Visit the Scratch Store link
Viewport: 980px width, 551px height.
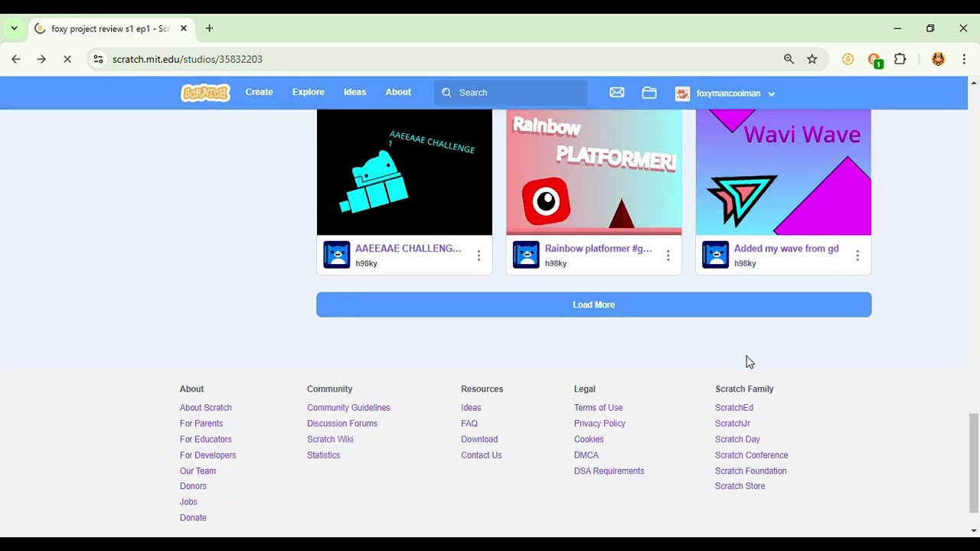[x=740, y=486]
